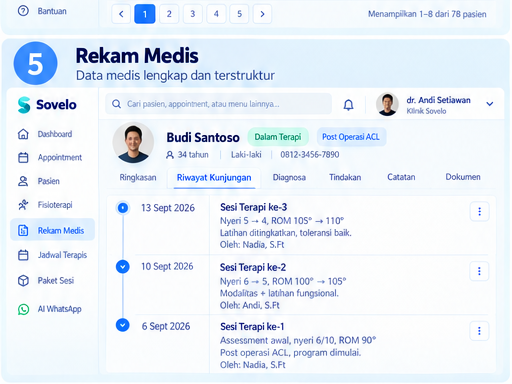Image resolution: width=512 pixels, height=384 pixels.
Task: Select page 2 in pagination
Action: [169, 14]
